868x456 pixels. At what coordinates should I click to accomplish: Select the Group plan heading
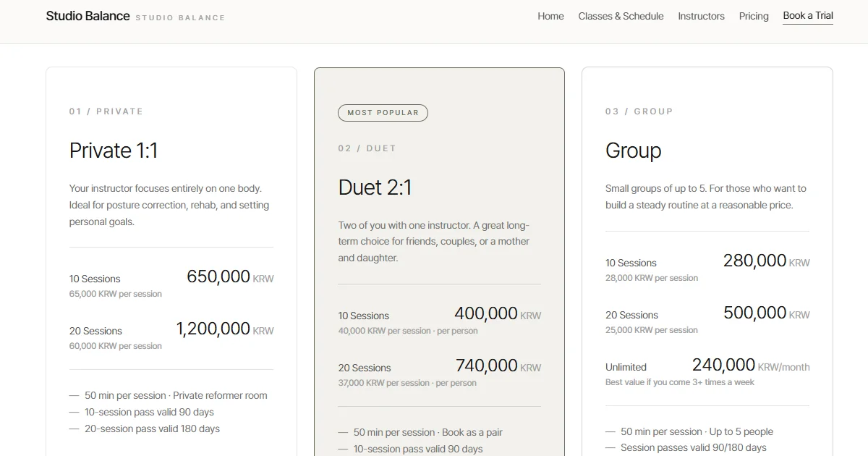(x=633, y=151)
